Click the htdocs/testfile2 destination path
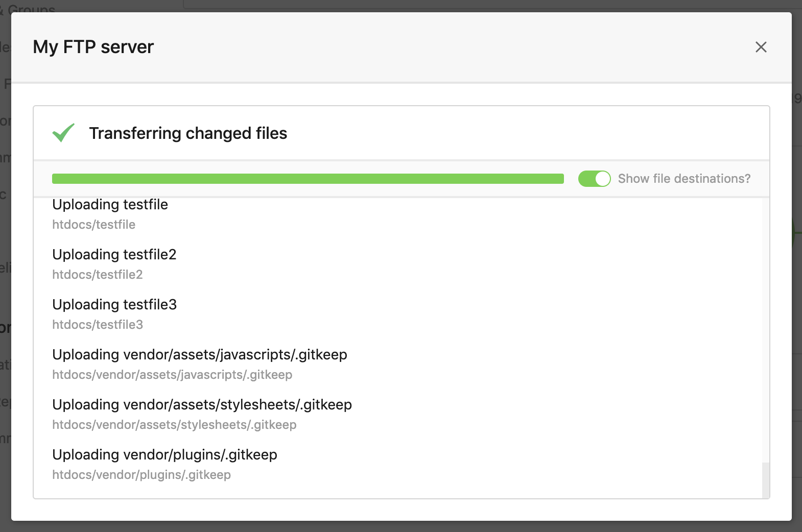The width and height of the screenshot is (802, 532). pos(97,274)
